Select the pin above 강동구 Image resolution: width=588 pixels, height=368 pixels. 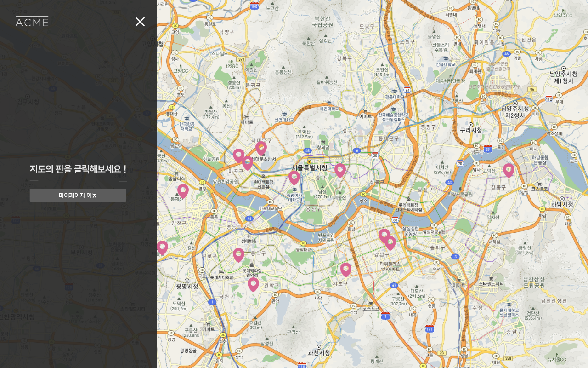[509, 171]
